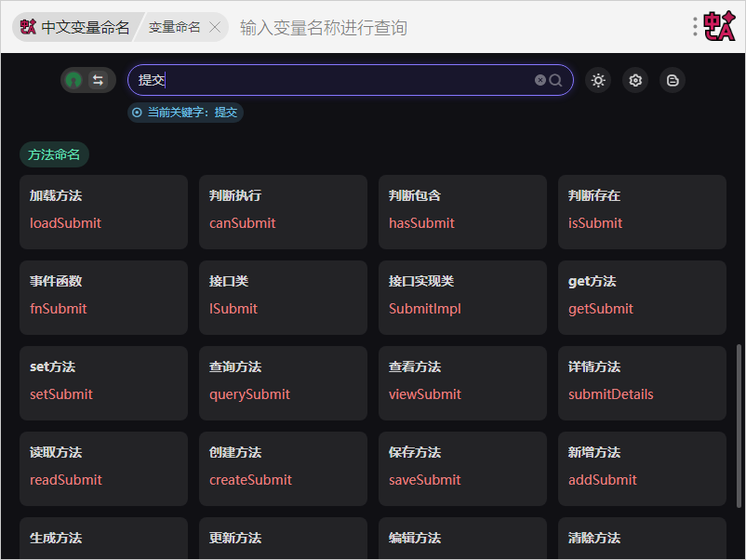Click the 更新方法 card
Image resolution: width=746 pixels, height=560 pixels.
coord(283,538)
